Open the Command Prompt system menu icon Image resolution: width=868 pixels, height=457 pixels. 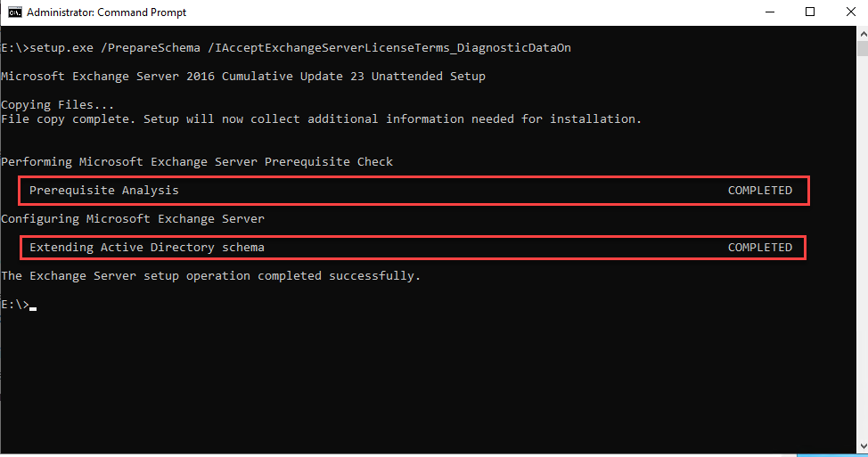click(x=15, y=12)
